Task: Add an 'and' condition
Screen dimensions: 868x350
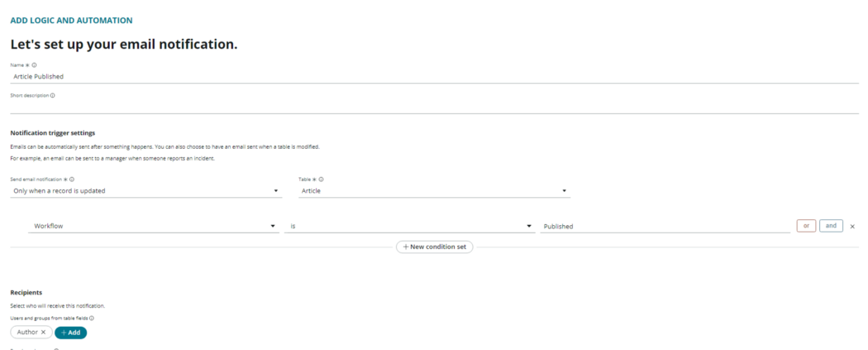Action: click(x=831, y=226)
